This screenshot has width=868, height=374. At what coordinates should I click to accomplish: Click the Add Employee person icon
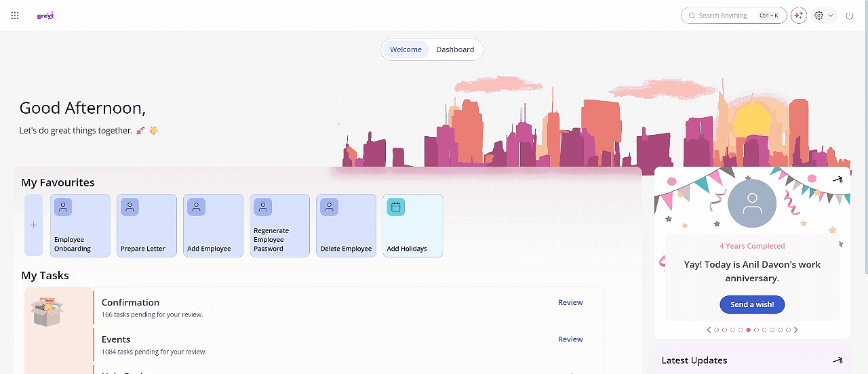tap(196, 207)
